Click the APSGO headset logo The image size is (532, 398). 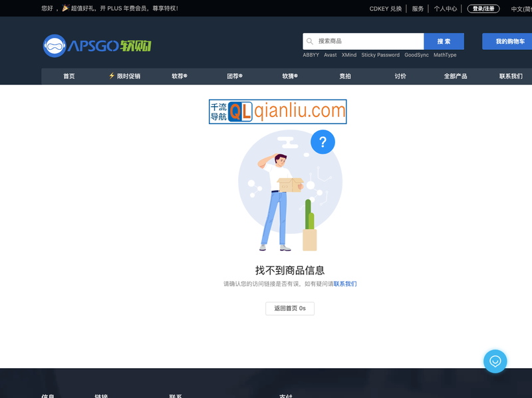(55, 43)
